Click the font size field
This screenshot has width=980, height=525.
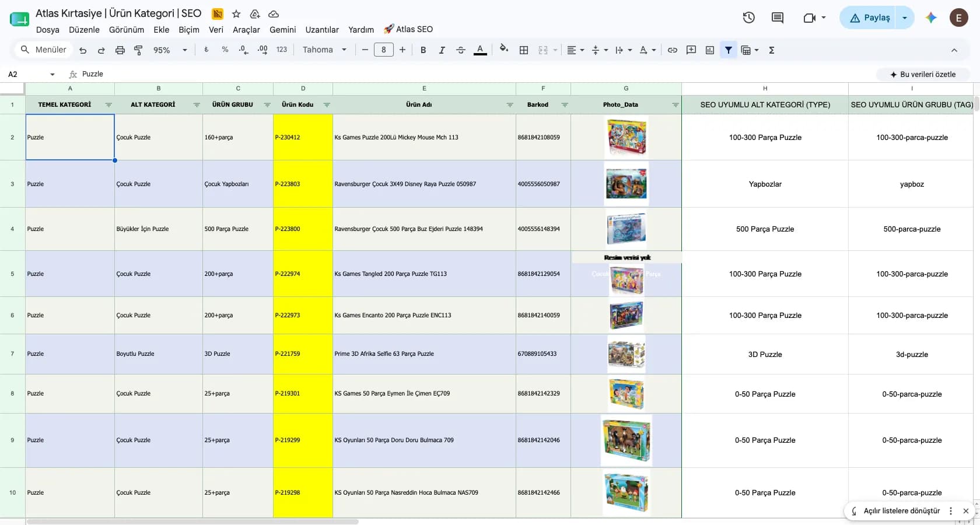click(x=383, y=50)
